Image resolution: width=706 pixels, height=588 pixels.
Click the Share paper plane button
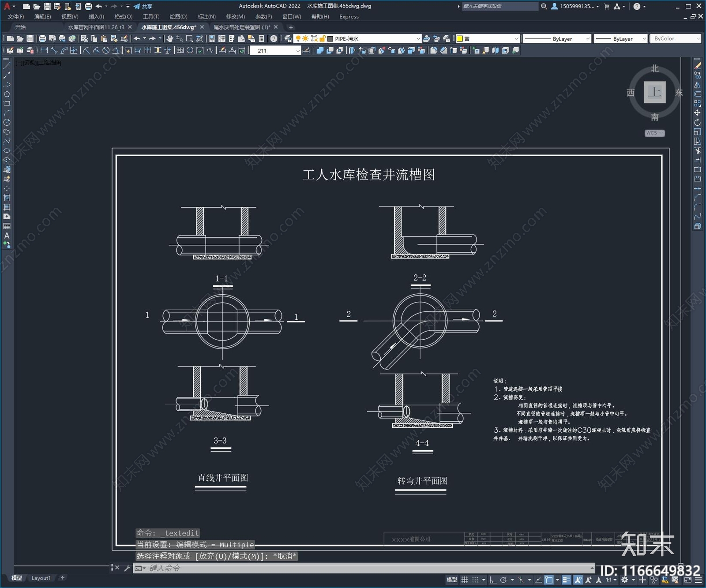tap(143, 6)
